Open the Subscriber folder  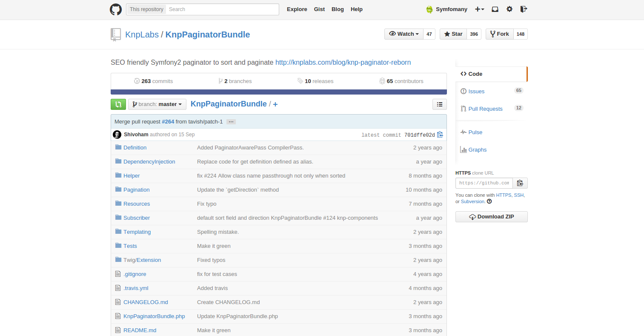(137, 218)
